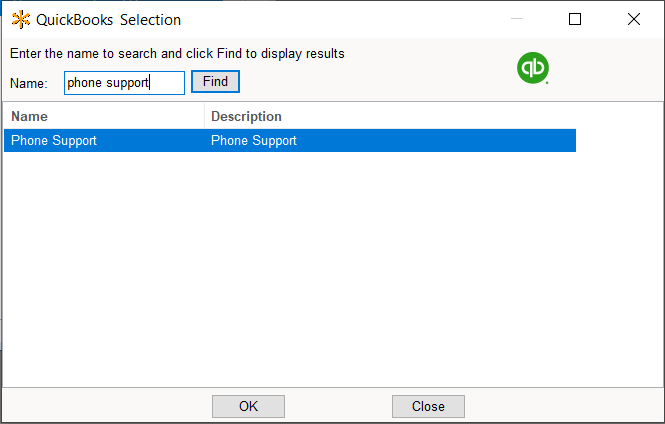The width and height of the screenshot is (665, 424).
Task: Click the orange app icon in title bar
Action: coord(20,19)
